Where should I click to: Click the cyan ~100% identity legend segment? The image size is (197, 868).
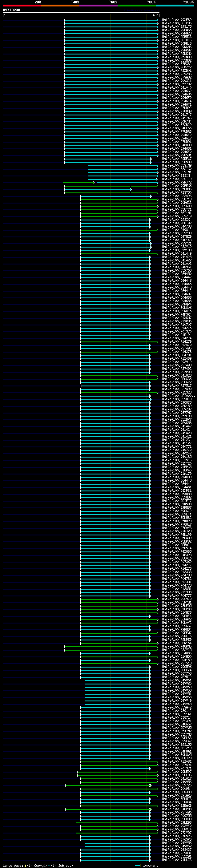point(175,6)
